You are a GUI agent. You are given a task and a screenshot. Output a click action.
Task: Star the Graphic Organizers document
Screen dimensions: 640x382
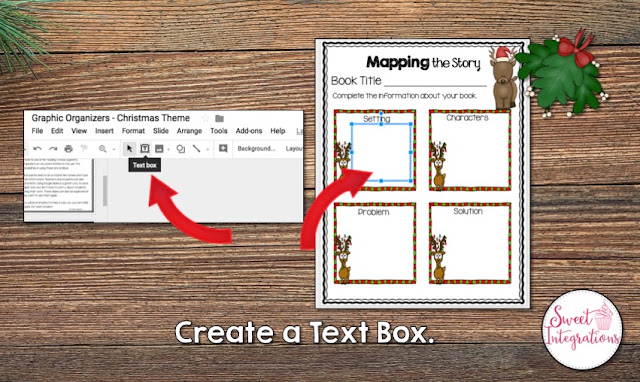coord(206,118)
